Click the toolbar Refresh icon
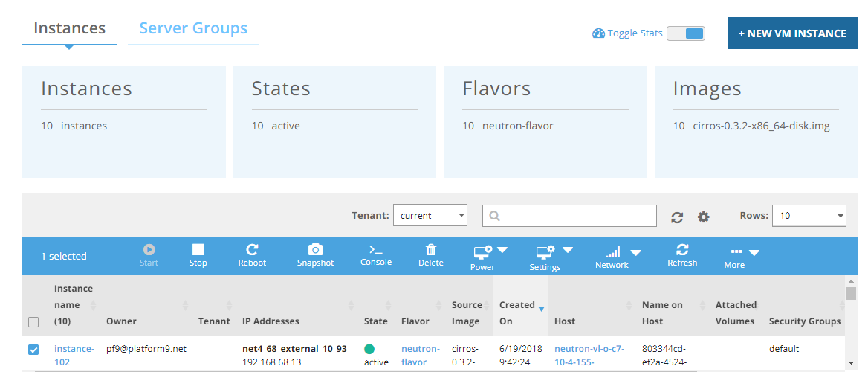Screen dimensions: 868x372 tap(681, 250)
